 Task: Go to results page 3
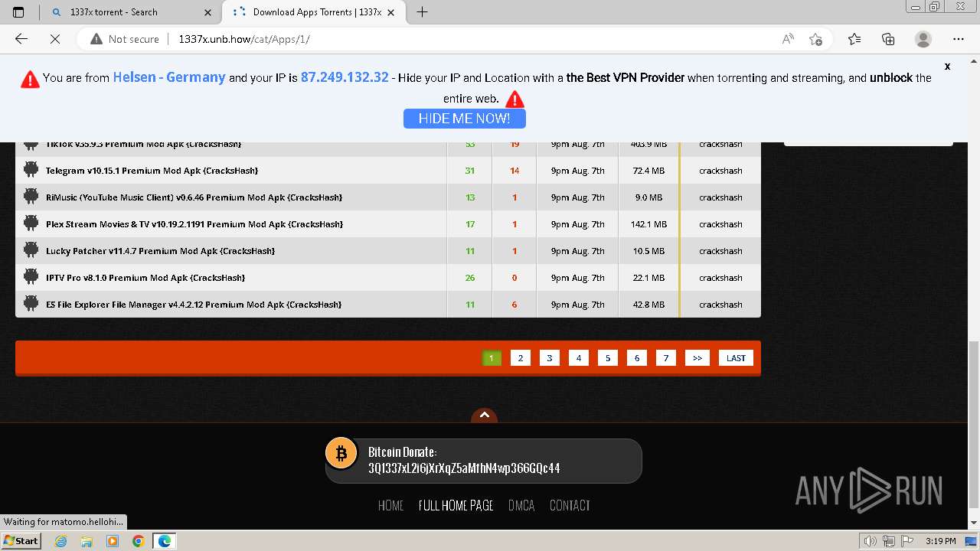(550, 357)
